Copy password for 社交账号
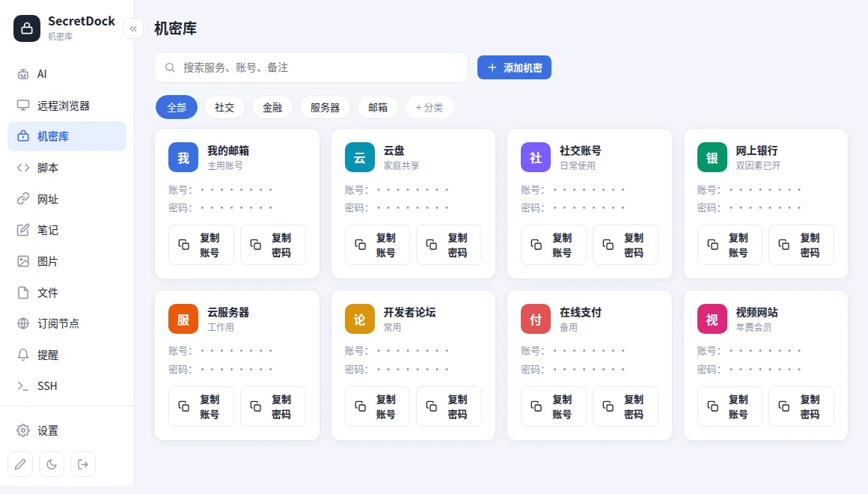868x494 pixels. pyautogui.click(x=626, y=245)
